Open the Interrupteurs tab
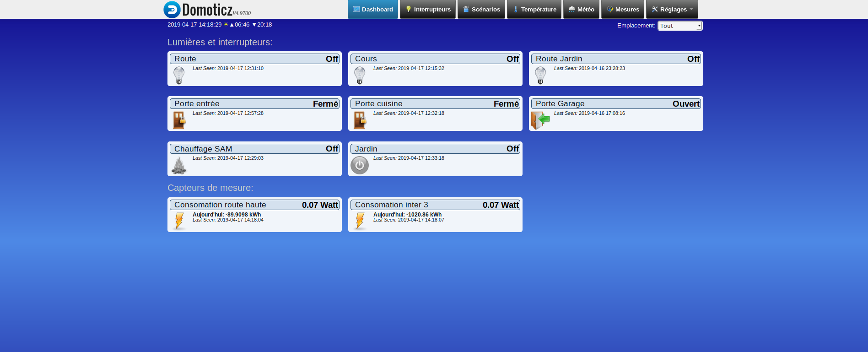This screenshot has width=868, height=352. click(x=428, y=9)
